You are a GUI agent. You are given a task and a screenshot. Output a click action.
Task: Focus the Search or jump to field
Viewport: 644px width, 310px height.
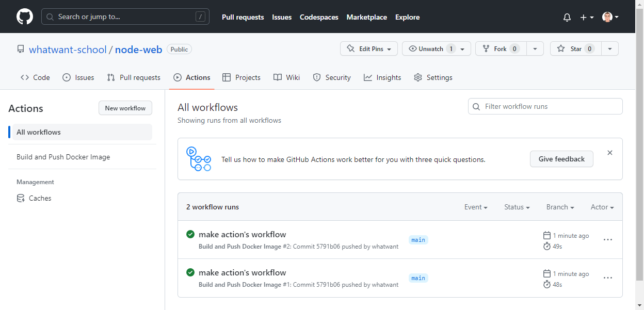tap(125, 17)
